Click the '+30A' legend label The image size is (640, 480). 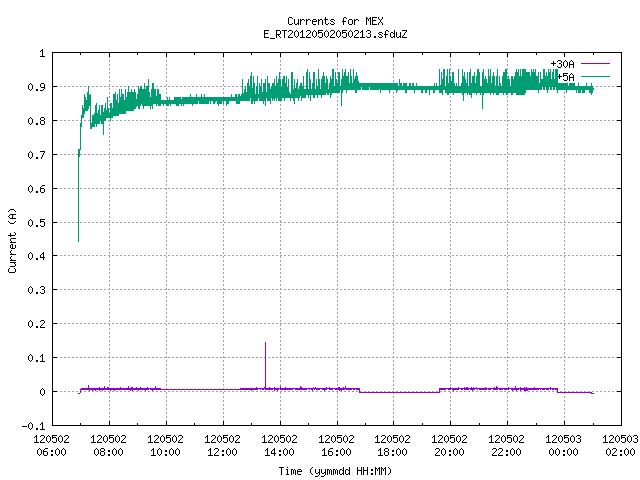tap(562, 64)
